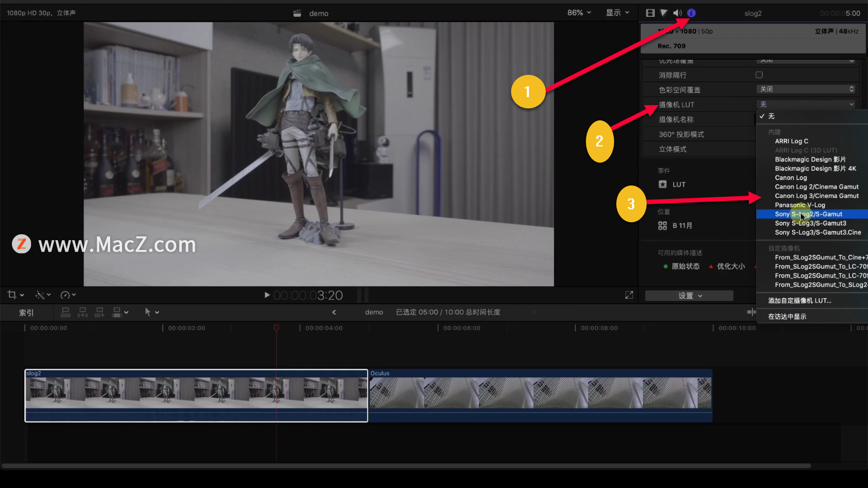The width and height of the screenshot is (868, 488).
Task: Select the slog2 clip in timeline
Action: (196, 395)
